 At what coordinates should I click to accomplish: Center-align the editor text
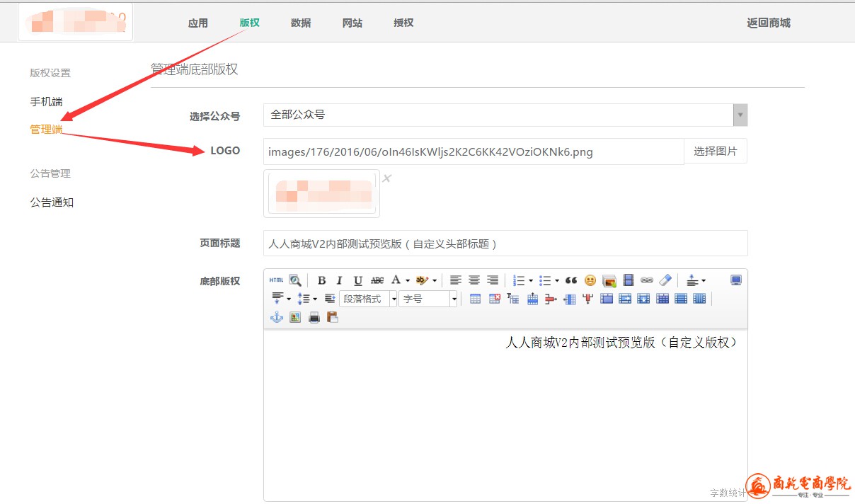pyautogui.click(x=474, y=280)
